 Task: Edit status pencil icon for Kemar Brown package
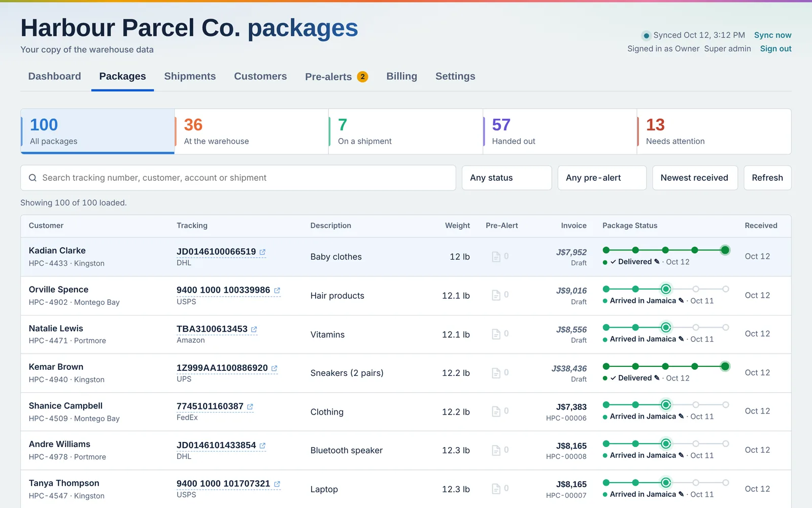click(657, 378)
